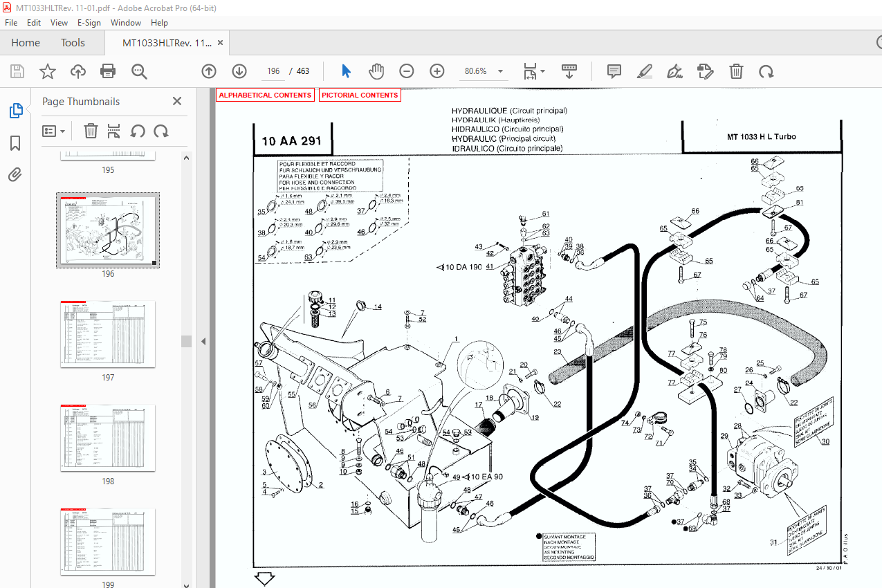Follow the ALPHABETICAL CONTENTS link
The height and width of the screenshot is (588, 882).
266,95
